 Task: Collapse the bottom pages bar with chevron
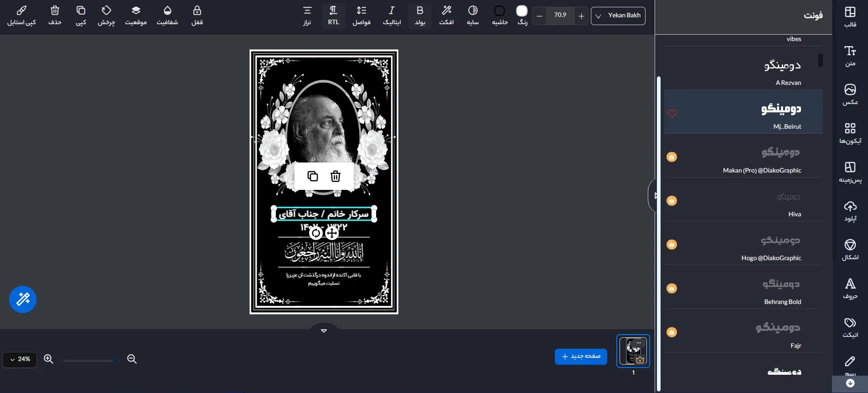coord(324,330)
